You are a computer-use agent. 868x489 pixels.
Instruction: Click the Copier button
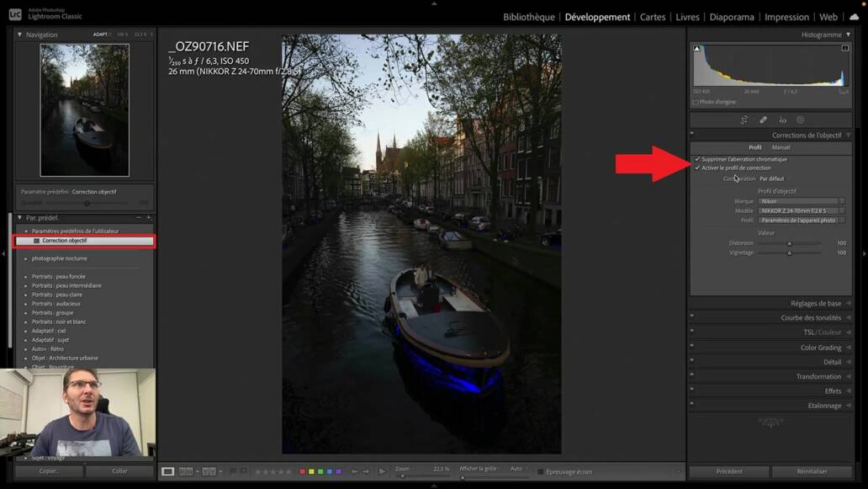pyautogui.click(x=50, y=471)
